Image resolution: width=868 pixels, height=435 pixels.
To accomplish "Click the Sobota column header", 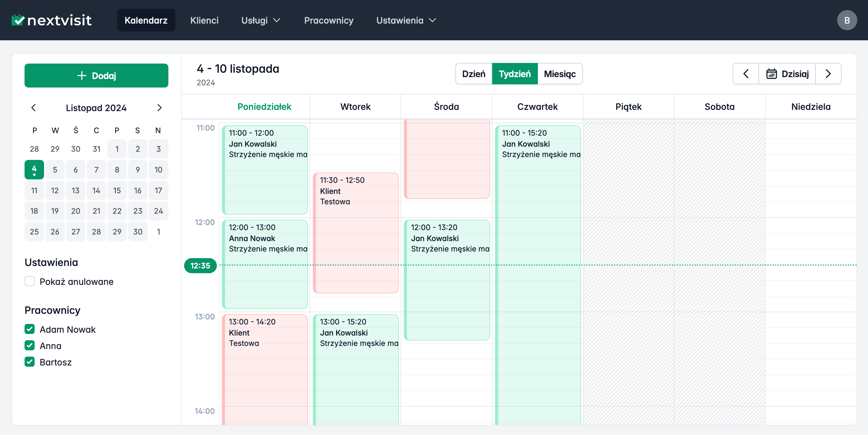I will [x=719, y=106].
